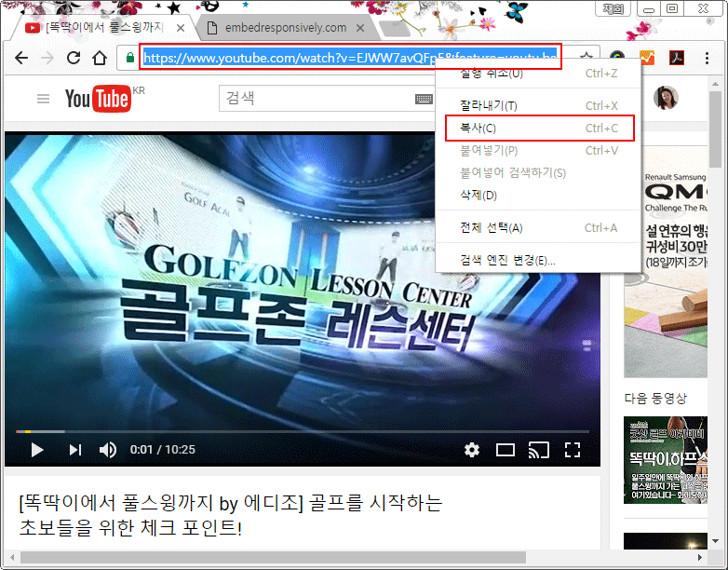Screen dimensions: 728x570
Task: Open the YouTube hamburger guide menu
Action: (43, 99)
